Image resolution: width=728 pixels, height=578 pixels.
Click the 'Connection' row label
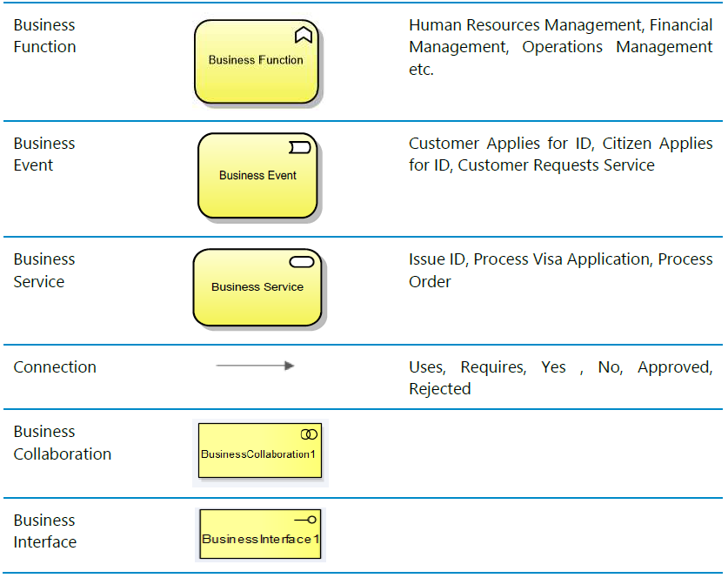[55, 367]
